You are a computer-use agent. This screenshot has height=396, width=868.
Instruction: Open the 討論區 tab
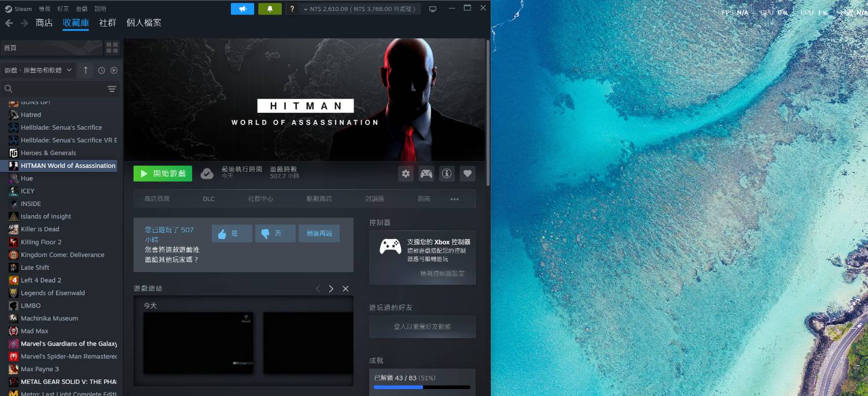click(x=375, y=199)
